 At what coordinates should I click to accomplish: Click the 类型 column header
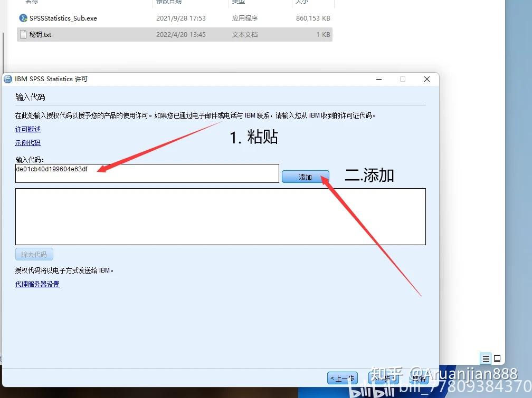pos(239,2)
